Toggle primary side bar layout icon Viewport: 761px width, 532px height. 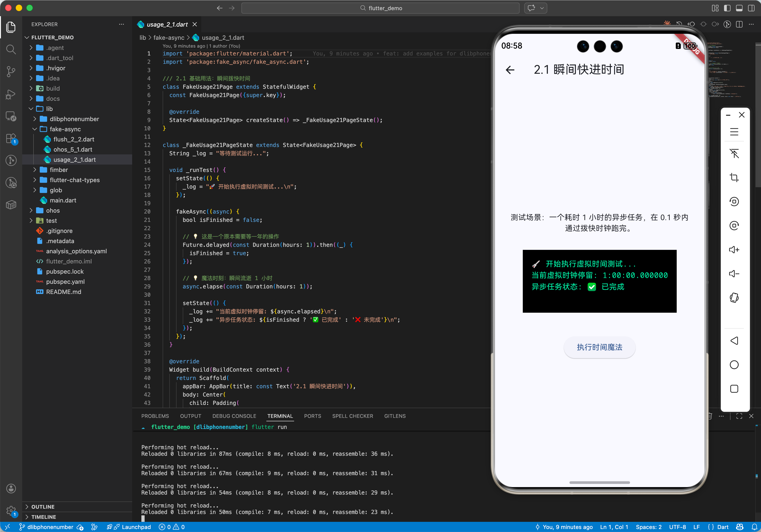tap(727, 8)
